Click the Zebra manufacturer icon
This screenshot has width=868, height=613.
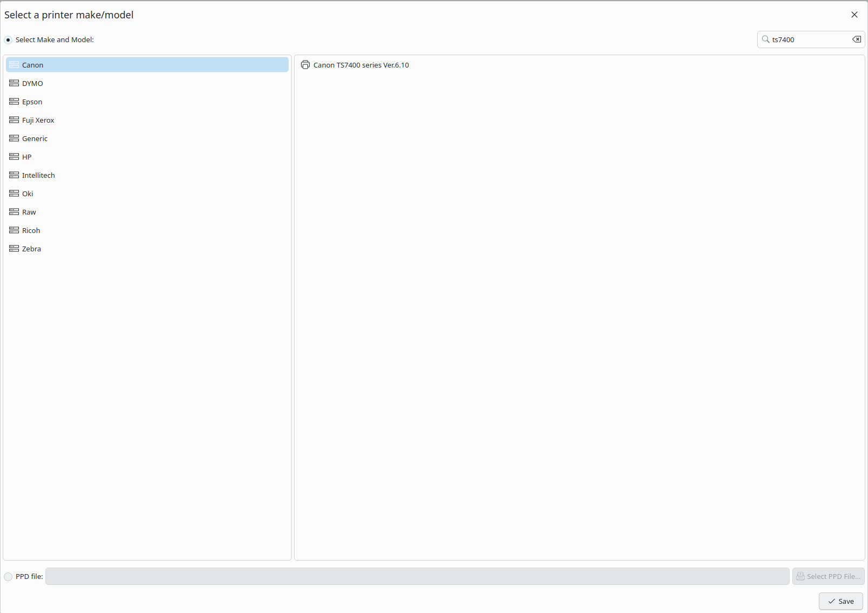[14, 249]
